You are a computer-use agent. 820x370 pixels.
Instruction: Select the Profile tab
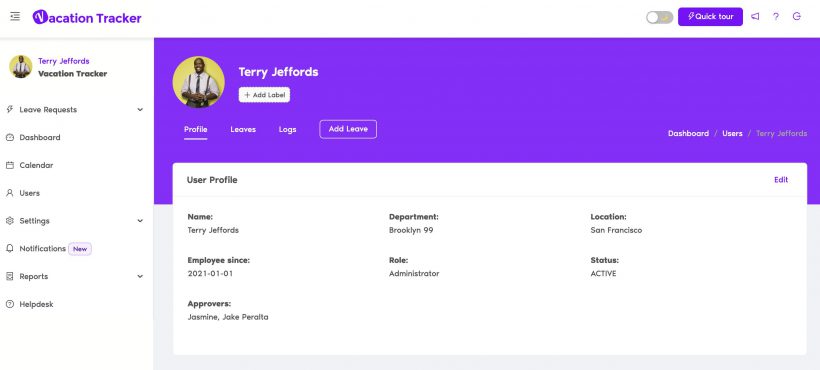(x=196, y=130)
